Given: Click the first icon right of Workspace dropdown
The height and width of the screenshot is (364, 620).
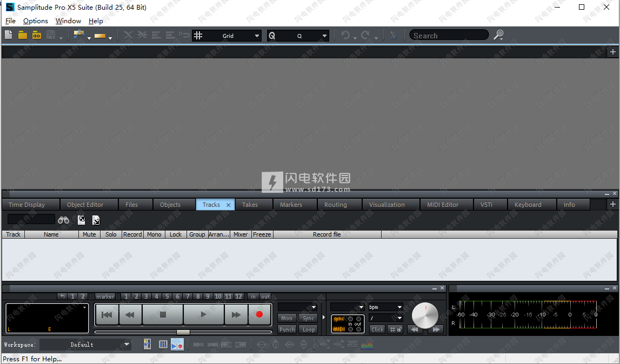Looking at the screenshot, I should 147,344.
